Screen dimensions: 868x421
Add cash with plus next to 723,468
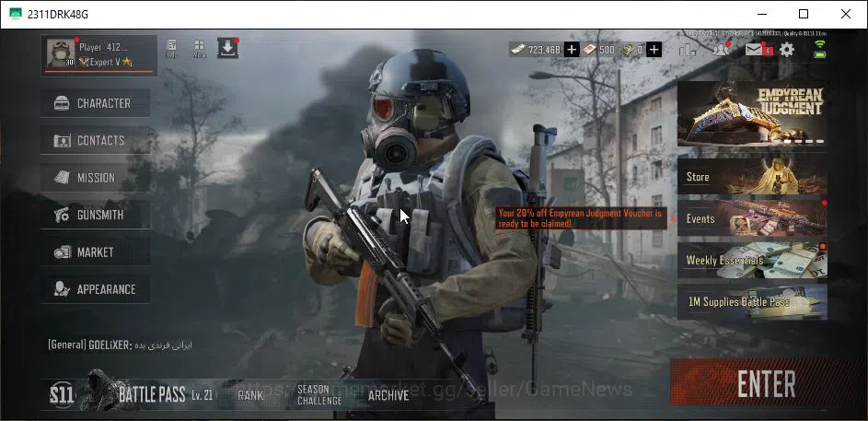pyautogui.click(x=572, y=50)
